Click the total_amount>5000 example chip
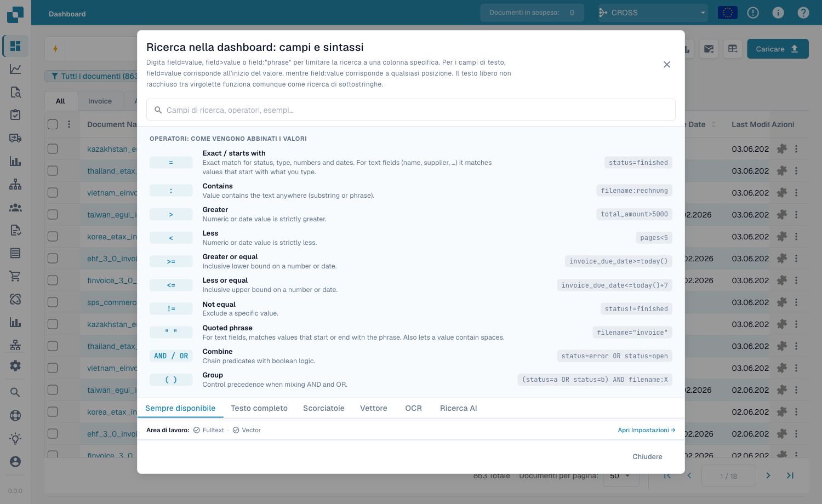 pyautogui.click(x=634, y=214)
